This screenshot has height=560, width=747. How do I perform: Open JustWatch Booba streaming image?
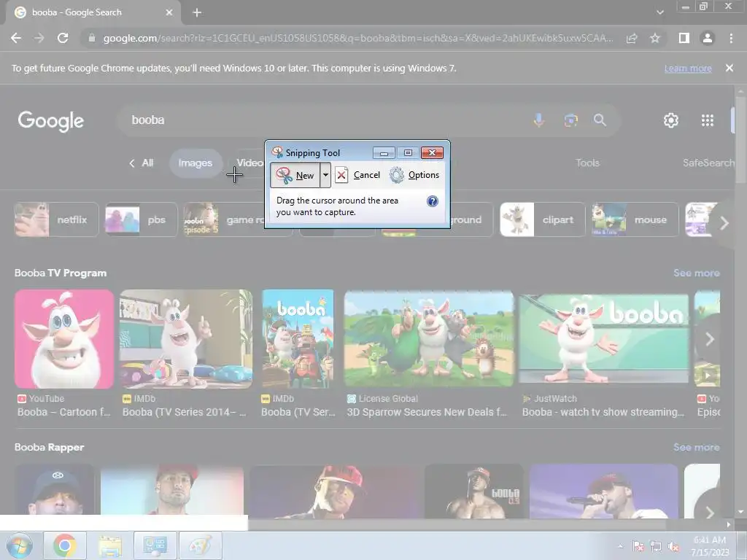[603, 338]
